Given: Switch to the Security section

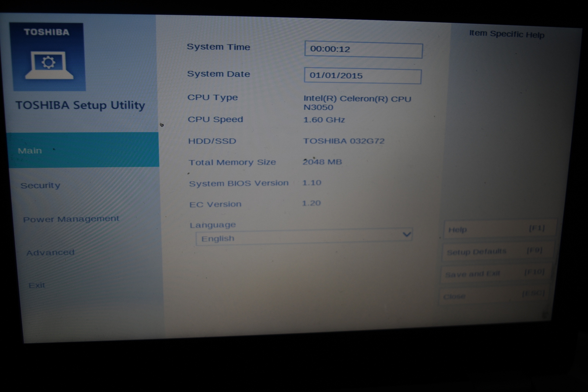Looking at the screenshot, I should [x=40, y=186].
